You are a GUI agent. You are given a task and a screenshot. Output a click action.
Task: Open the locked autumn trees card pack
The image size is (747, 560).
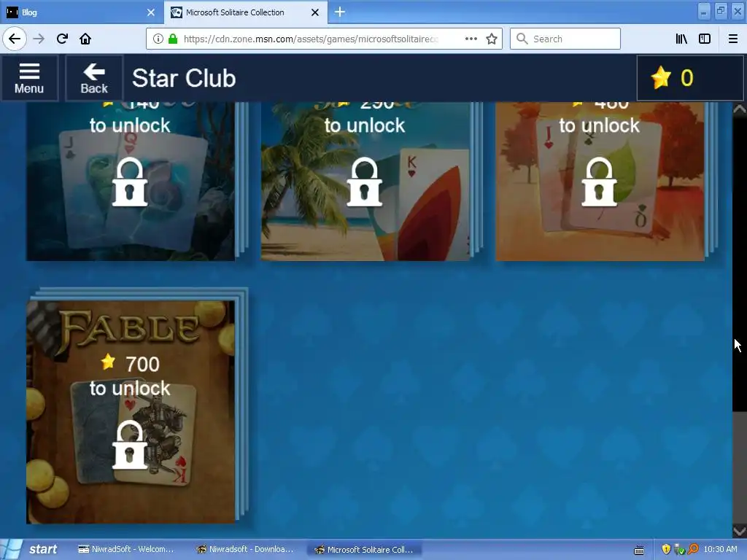pos(600,182)
